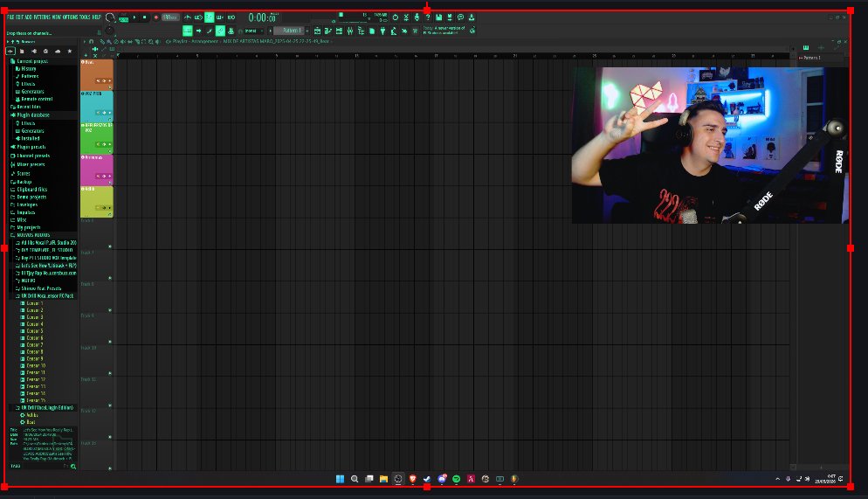
Task: Open the save project icon
Action: click(438, 17)
